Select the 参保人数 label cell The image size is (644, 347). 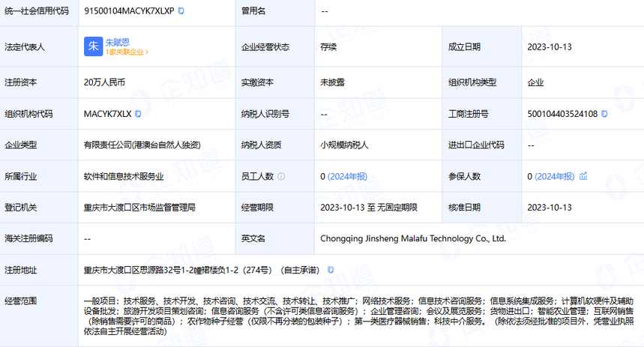click(482, 176)
